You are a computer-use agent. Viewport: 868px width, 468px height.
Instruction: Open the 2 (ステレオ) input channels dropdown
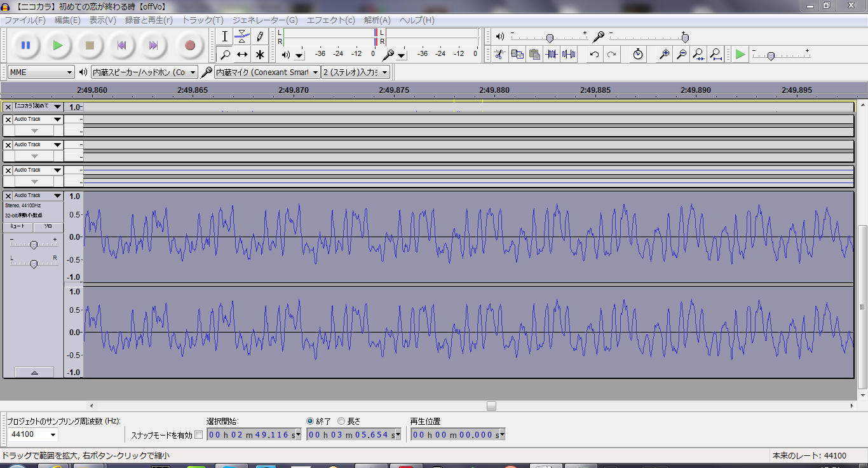[x=356, y=72]
